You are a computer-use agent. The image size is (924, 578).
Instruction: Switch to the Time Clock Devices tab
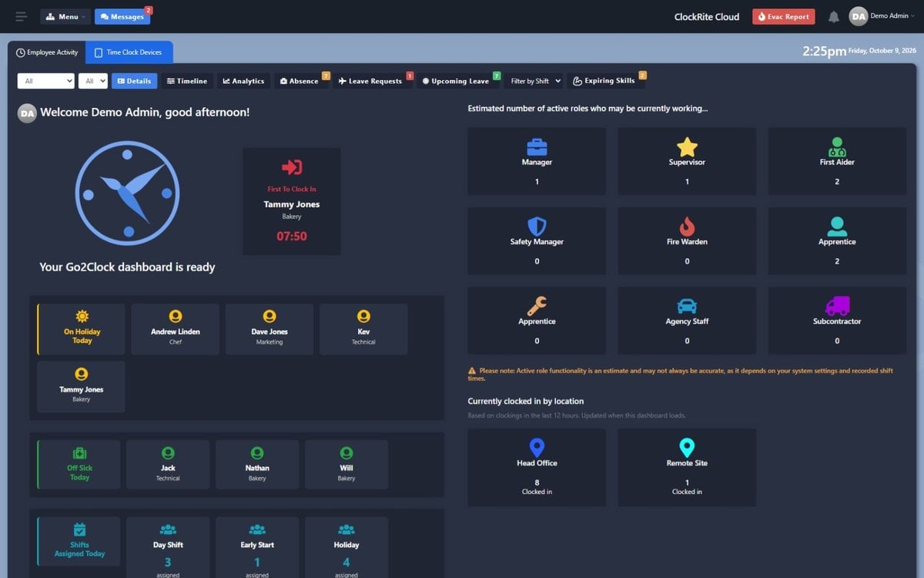[x=129, y=52]
